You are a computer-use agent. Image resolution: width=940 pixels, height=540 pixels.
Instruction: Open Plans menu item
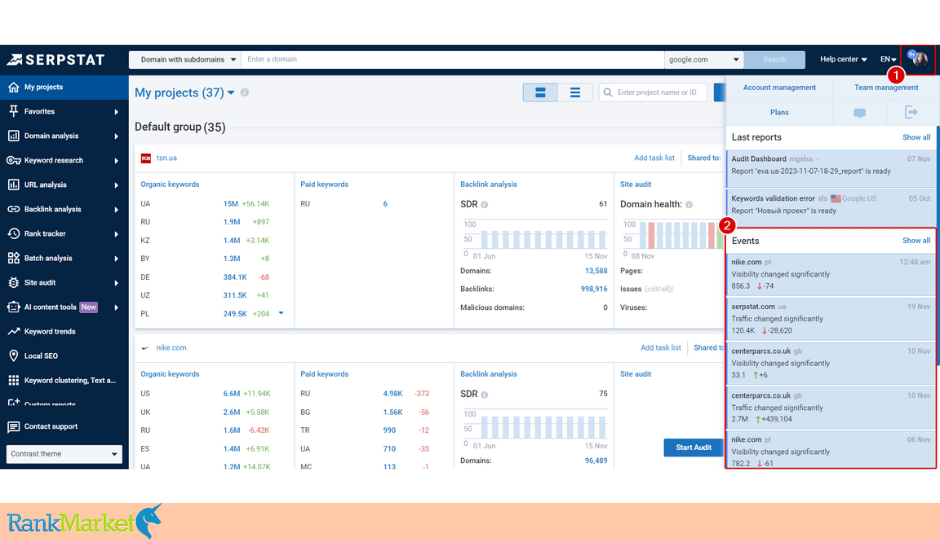click(x=779, y=112)
